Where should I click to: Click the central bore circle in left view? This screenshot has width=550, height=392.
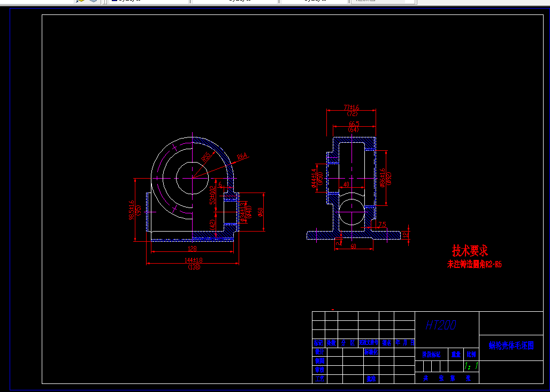coord(192,178)
